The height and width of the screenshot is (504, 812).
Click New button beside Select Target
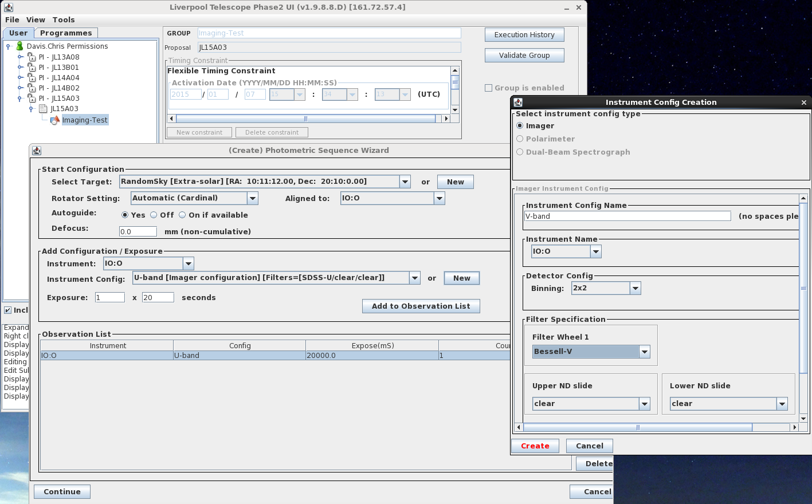point(456,182)
